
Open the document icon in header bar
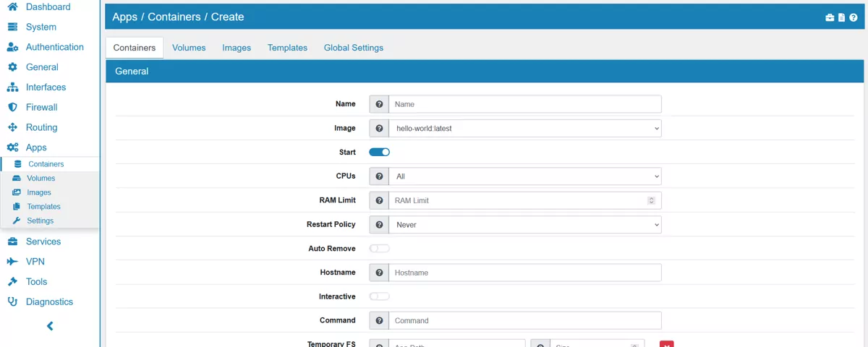pyautogui.click(x=842, y=17)
